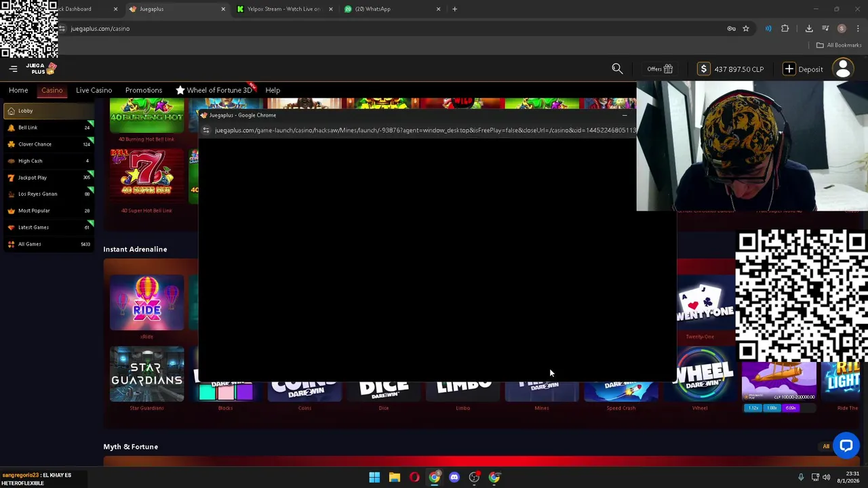Launch the Mines game thumbnail
The width and height of the screenshot is (868, 488).
[542, 391]
